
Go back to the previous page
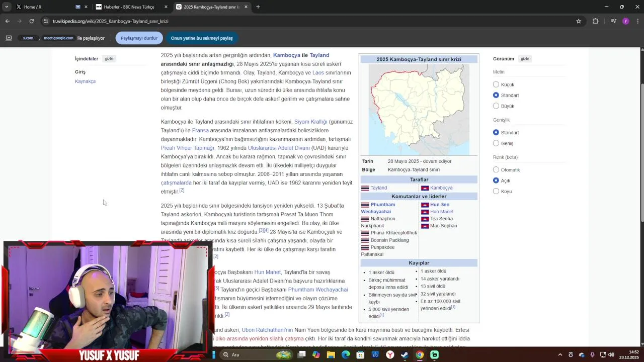(x=8, y=21)
